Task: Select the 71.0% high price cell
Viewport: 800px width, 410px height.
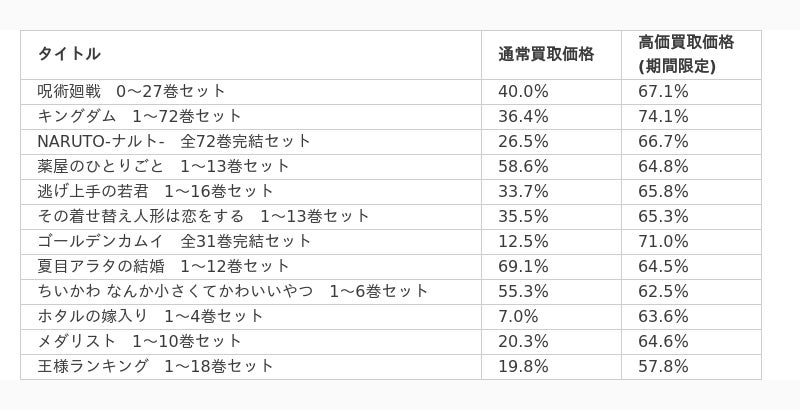Action: [663, 241]
